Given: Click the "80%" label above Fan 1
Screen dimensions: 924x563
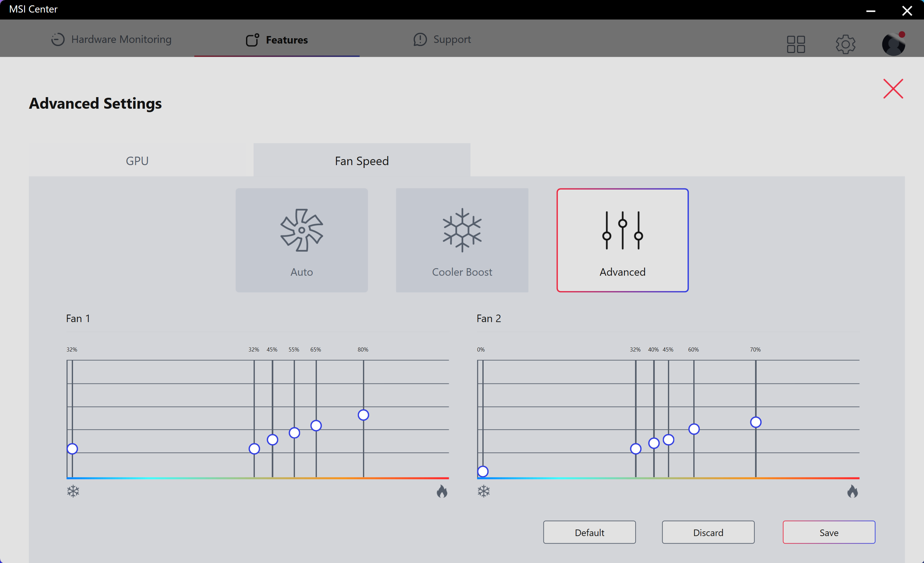Looking at the screenshot, I should (x=363, y=349).
